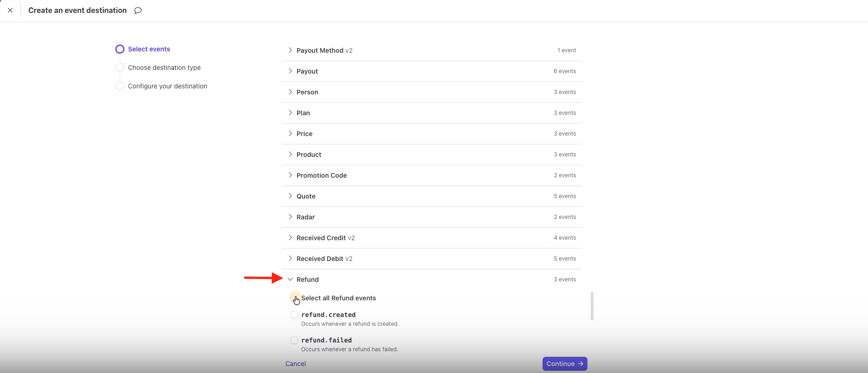The height and width of the screenshot is (373, 868).
Task: Click the event list scrollbar thumb
Action: click(x=592, y=305)
